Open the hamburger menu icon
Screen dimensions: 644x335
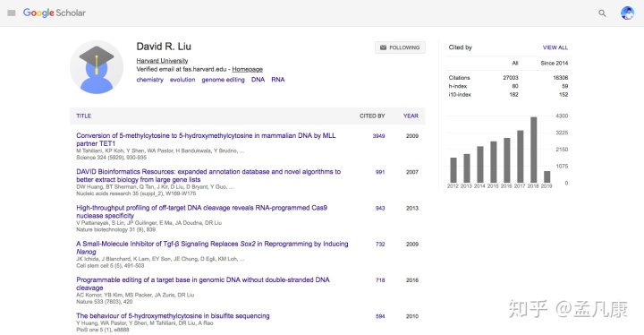(12, 13)
